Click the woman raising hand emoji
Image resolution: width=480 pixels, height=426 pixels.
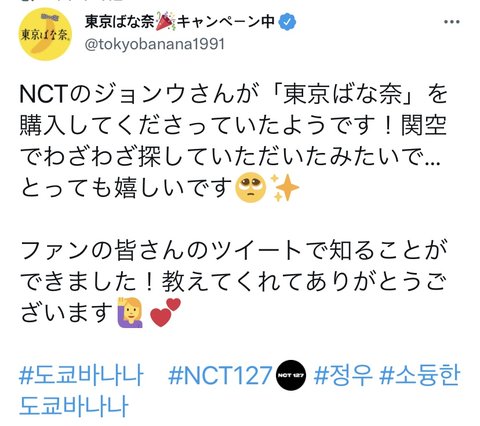(x=130, y=312)
